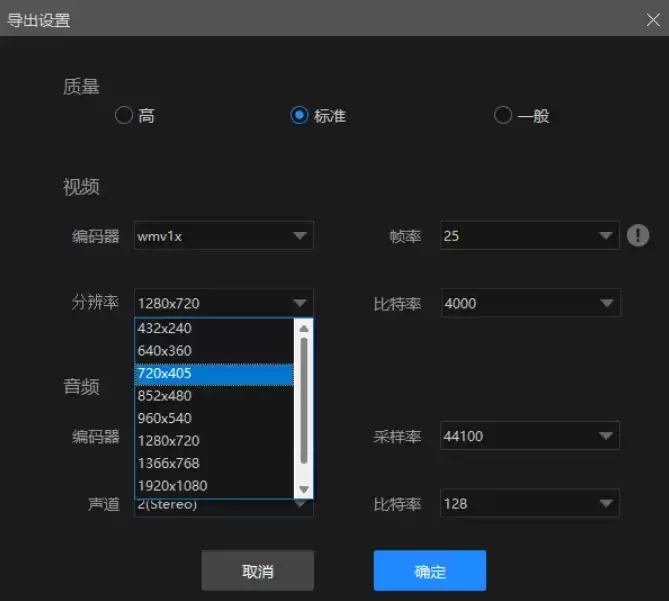Click the resolution list scroll up arrow
This screenshot has width=669, height=601.
(x=304, y=328)
